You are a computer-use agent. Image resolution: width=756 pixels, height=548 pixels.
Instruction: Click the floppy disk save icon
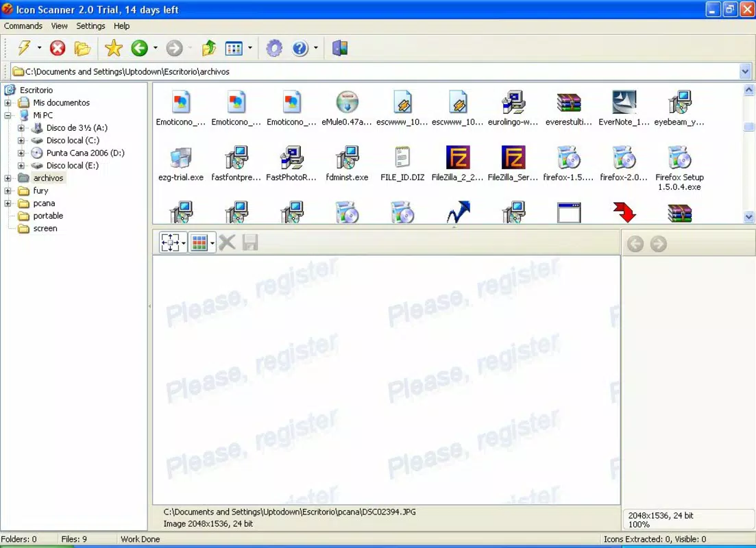point(250,242)
